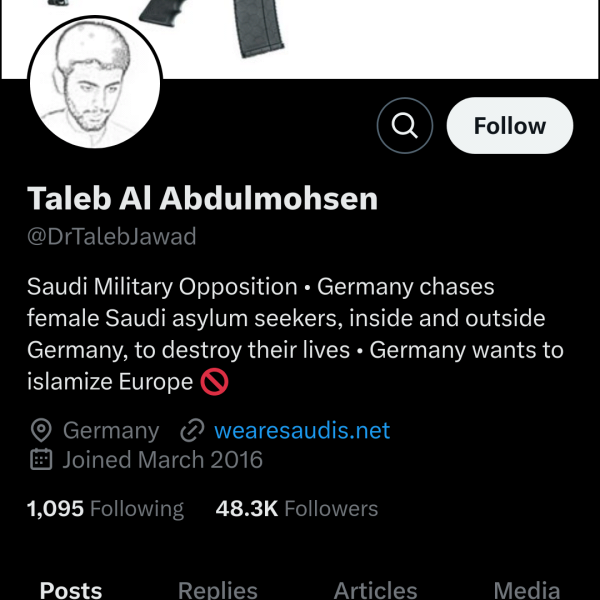Click the search magnifier icon on the profile
The width and height of the screenshot is (600, 600).
pyautogui.click(x=404, y=126)
